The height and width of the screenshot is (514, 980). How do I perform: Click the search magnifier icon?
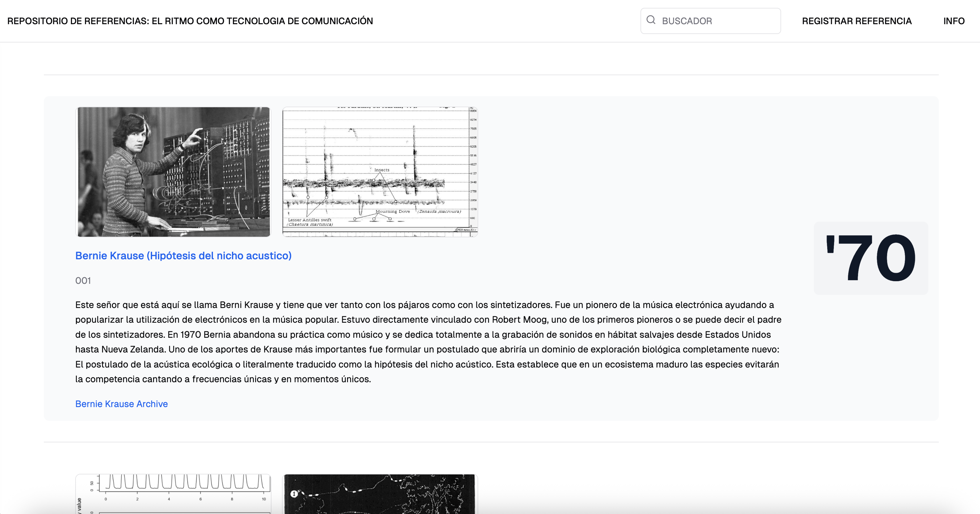pos(651,20)
